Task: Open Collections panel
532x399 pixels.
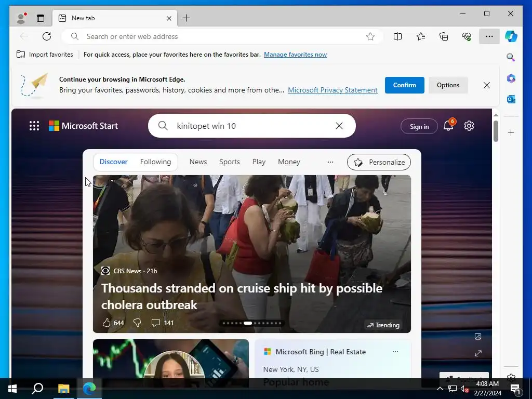Action: coord(444,36)
